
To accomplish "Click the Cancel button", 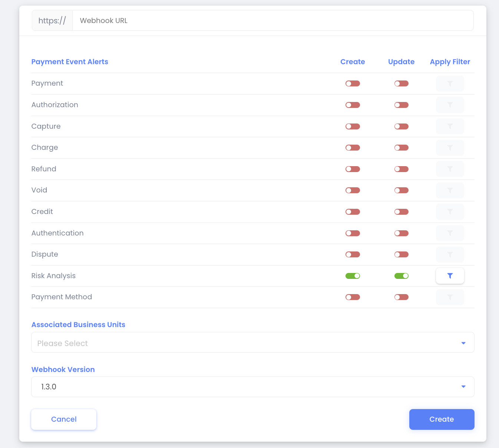I will [x=64, y=419].
